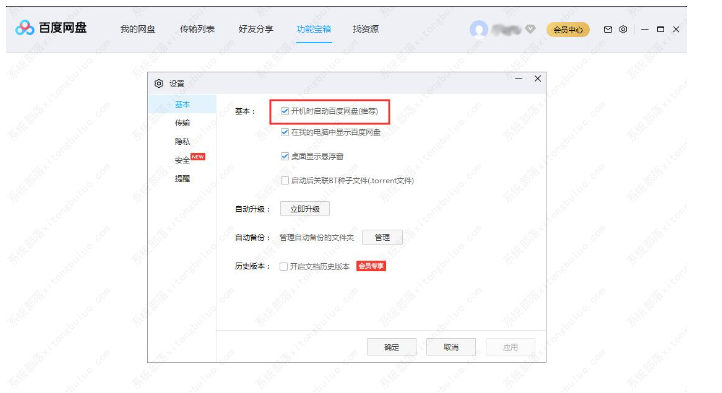This screenshot has height=393, width=722.
Task: Minimize the 百度网盘 main window
Action: tap(645, 29)
